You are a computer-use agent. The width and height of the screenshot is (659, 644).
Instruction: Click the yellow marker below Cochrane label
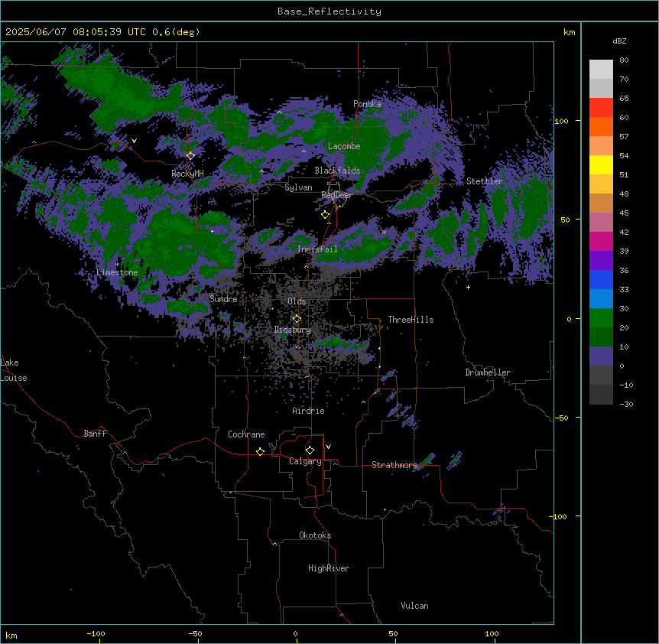(260, 451)
